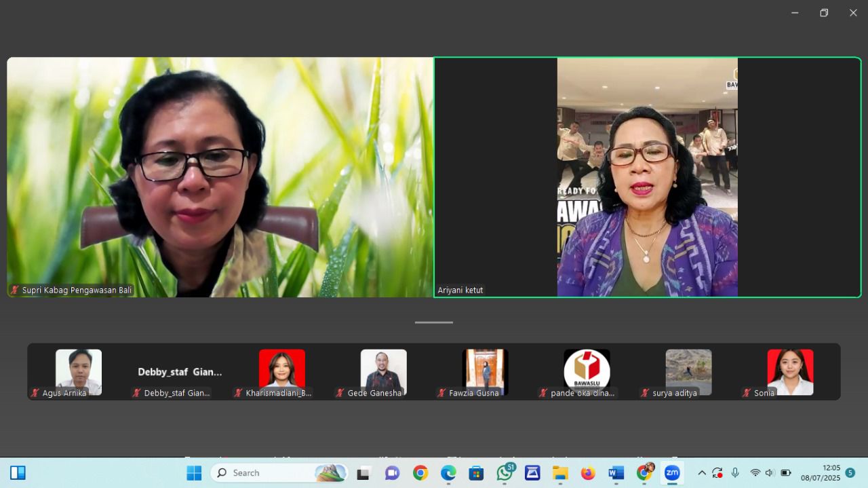Open WhatsApp from the taskbar
The image size is (868, 488).
[x=505, y=473]
